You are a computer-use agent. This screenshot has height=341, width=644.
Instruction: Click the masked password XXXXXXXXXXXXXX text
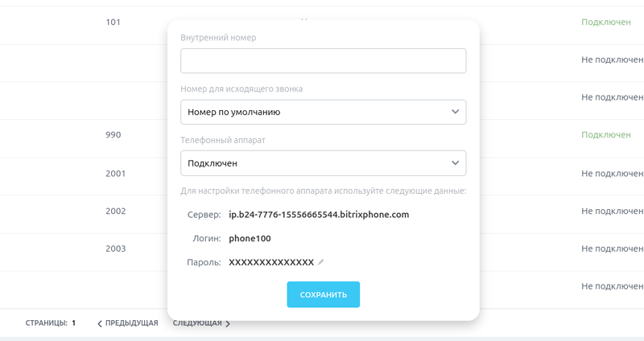271,262
